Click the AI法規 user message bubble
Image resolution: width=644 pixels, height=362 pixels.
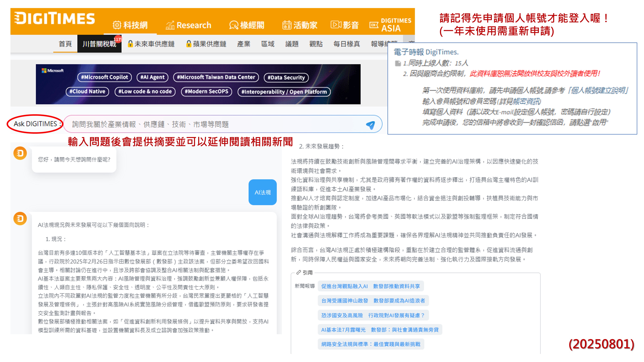pyautogui.click(x=262, y=192)
